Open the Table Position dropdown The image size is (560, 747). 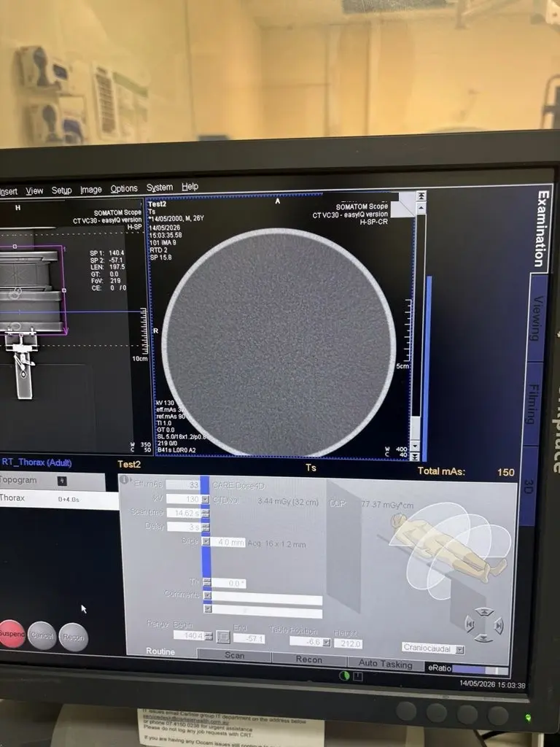click(327, 643)
